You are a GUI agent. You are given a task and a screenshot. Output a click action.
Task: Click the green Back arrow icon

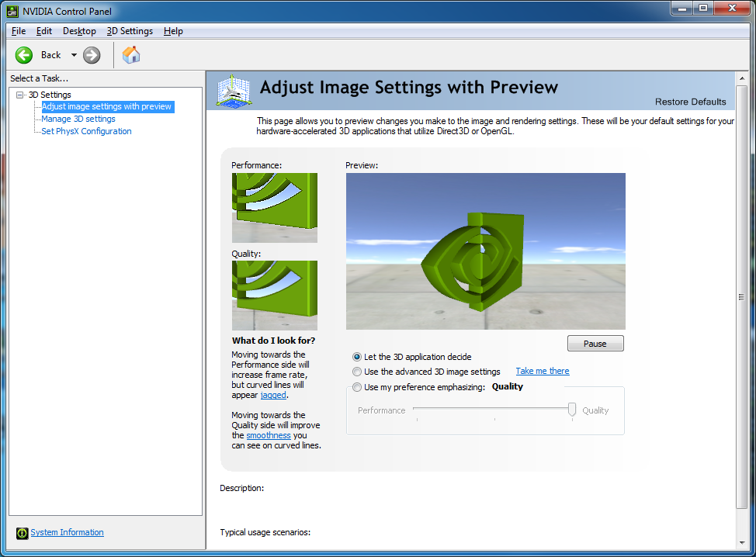pos(23,55)
